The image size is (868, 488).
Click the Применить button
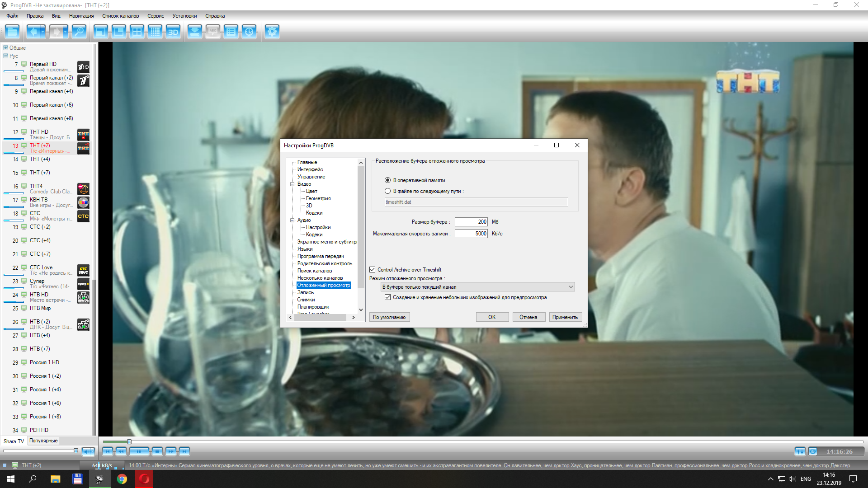coord(565,317)
